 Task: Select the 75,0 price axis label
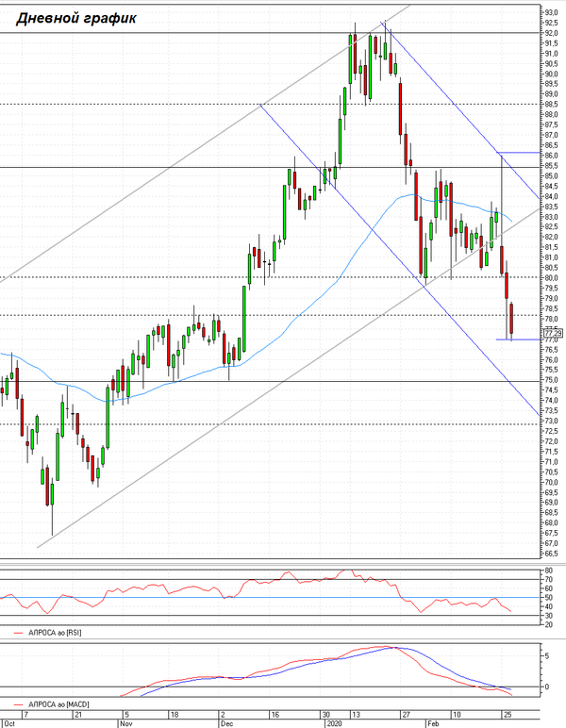pos(552,380)
